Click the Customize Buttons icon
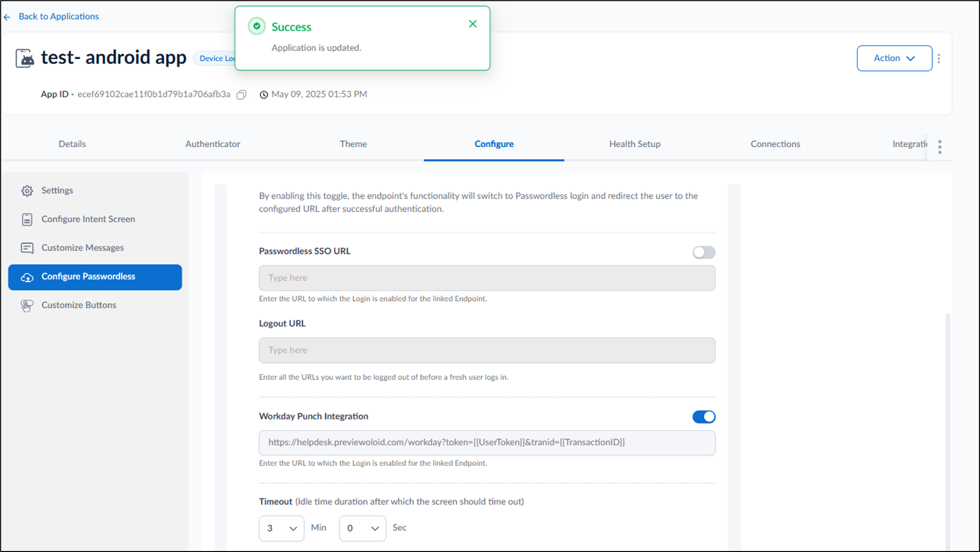The image size is (980, 552). 27,306
